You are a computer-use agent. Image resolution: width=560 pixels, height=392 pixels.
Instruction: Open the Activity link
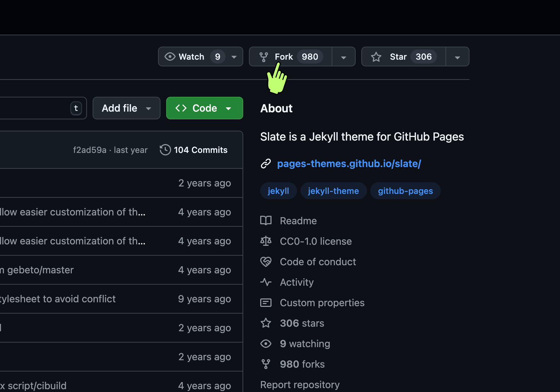[x=297, y=282]
